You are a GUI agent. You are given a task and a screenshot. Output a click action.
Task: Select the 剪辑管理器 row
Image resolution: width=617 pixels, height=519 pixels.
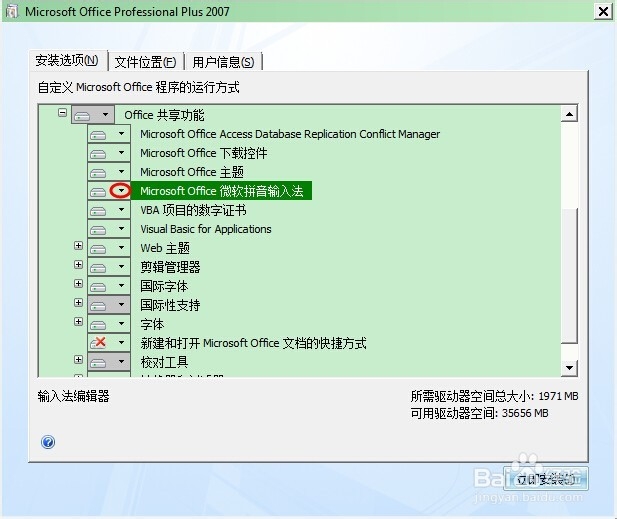(x=170, y=267)
